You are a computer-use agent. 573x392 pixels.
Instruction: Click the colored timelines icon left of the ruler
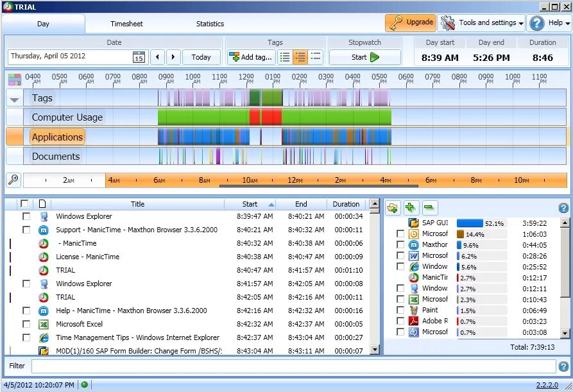coord(15,80)
